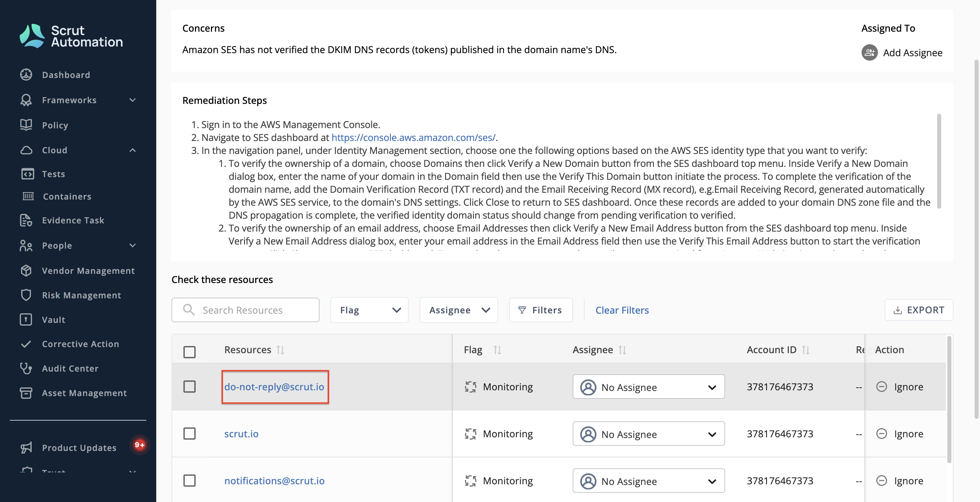The image size is (980, 502).
Task: Click the Frameworks badge icon
Action: 26,100
